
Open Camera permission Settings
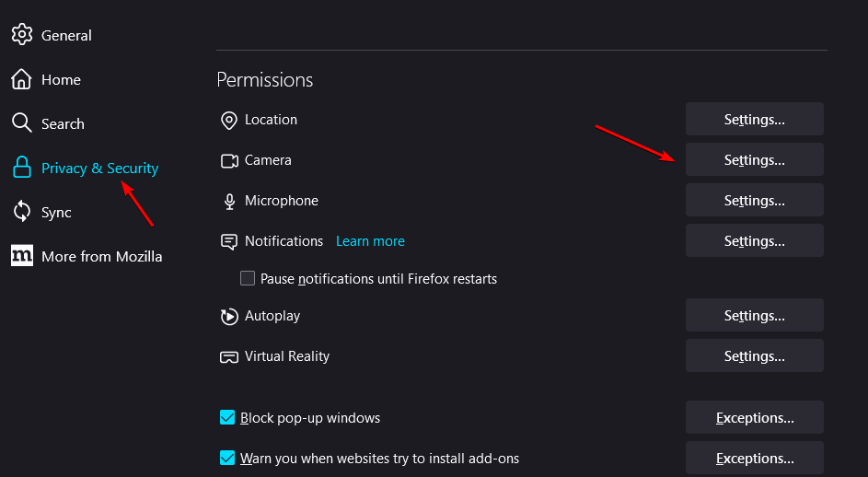[754, 160]
